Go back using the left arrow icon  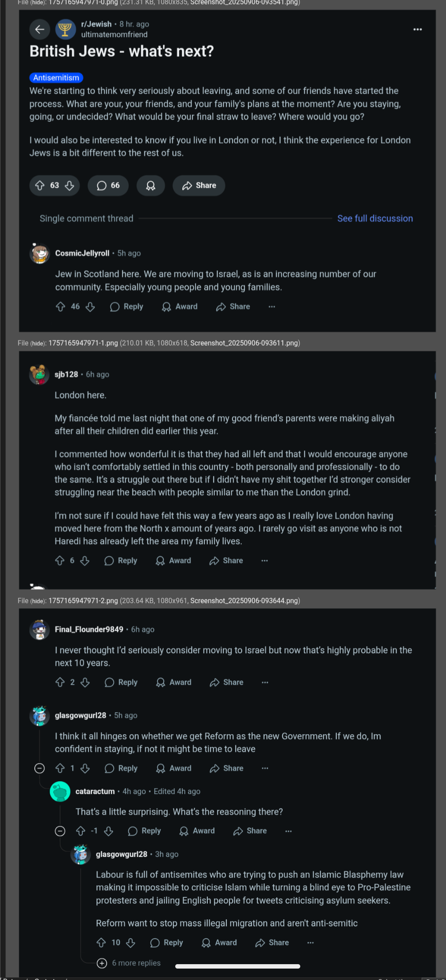point(40,29)
